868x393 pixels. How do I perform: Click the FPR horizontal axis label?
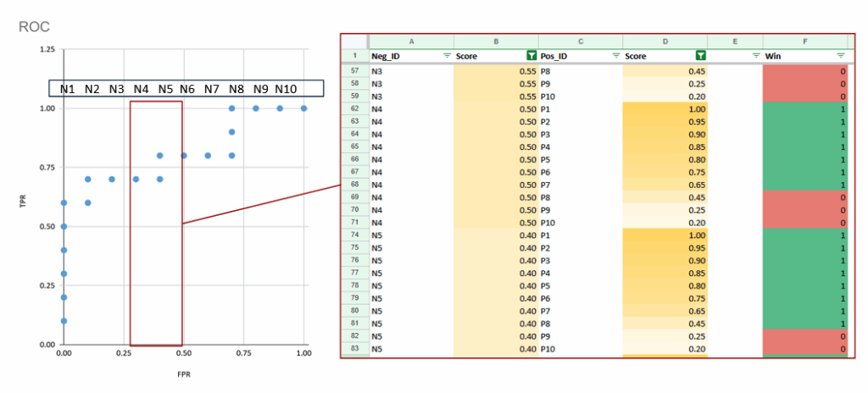coord(183,374)
